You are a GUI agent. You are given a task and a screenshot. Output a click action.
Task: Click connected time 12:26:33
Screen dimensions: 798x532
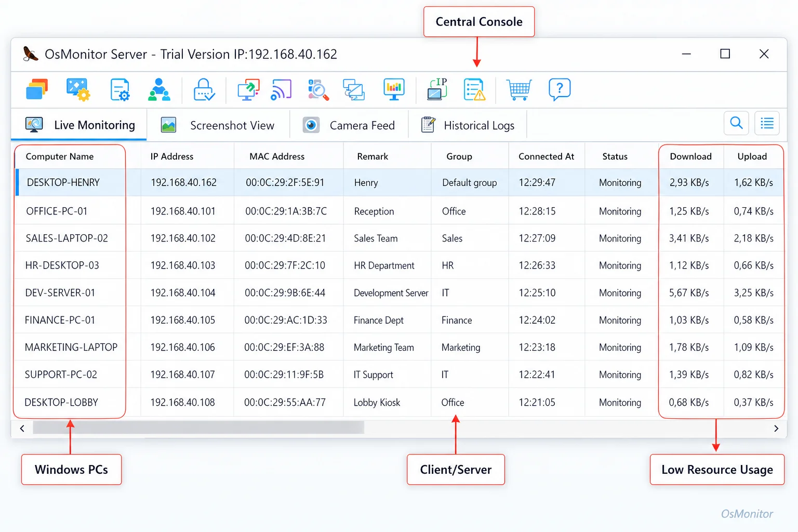pyautogui.click(x=537, y=265)
